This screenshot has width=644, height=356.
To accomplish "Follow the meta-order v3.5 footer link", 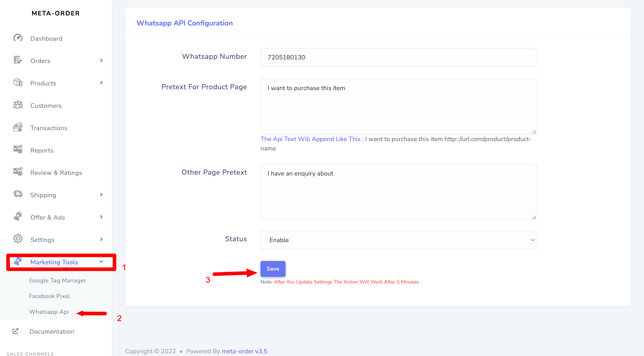I will coord(244,351).
